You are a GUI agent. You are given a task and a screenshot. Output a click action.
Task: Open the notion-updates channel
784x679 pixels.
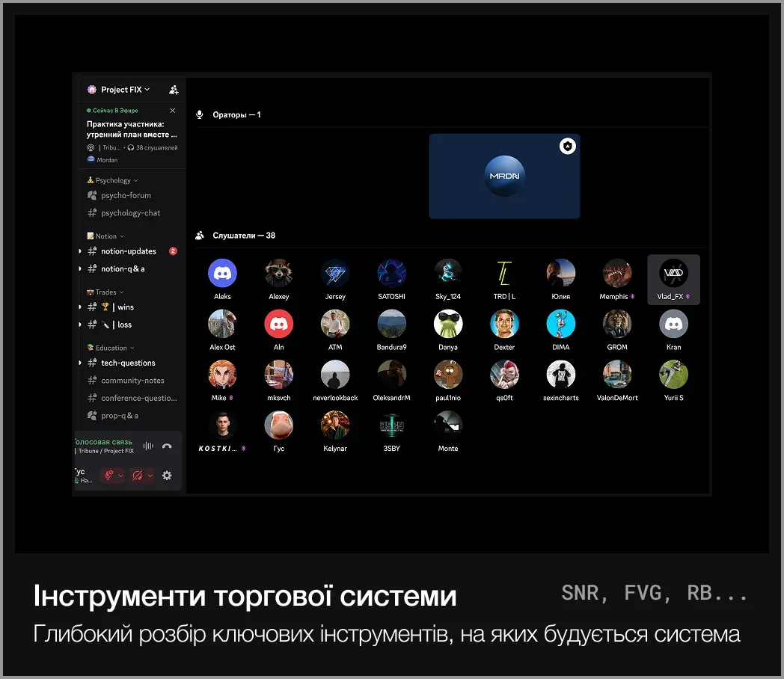[128, 251]
